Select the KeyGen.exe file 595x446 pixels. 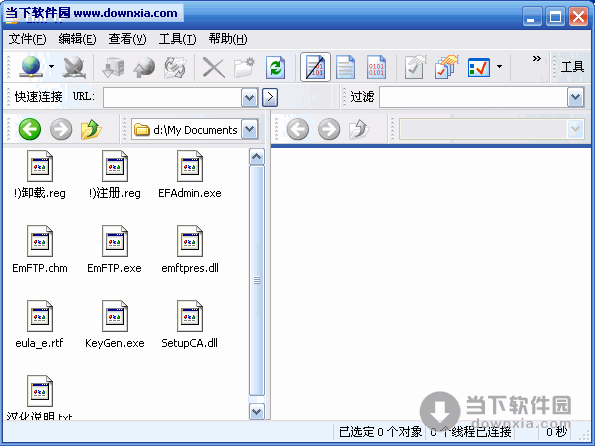[115, 325]
